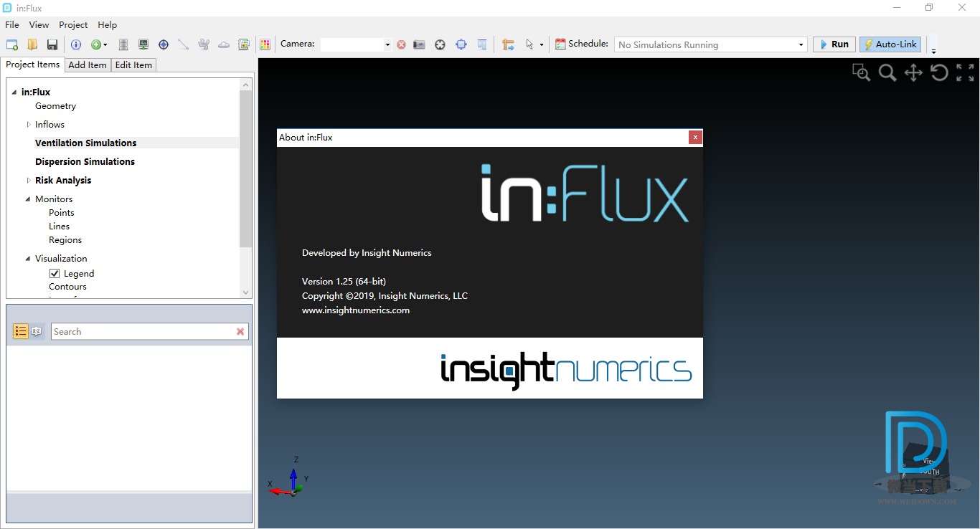
Task: Click the rotate view icon in viewport
Action: point(939,72)
